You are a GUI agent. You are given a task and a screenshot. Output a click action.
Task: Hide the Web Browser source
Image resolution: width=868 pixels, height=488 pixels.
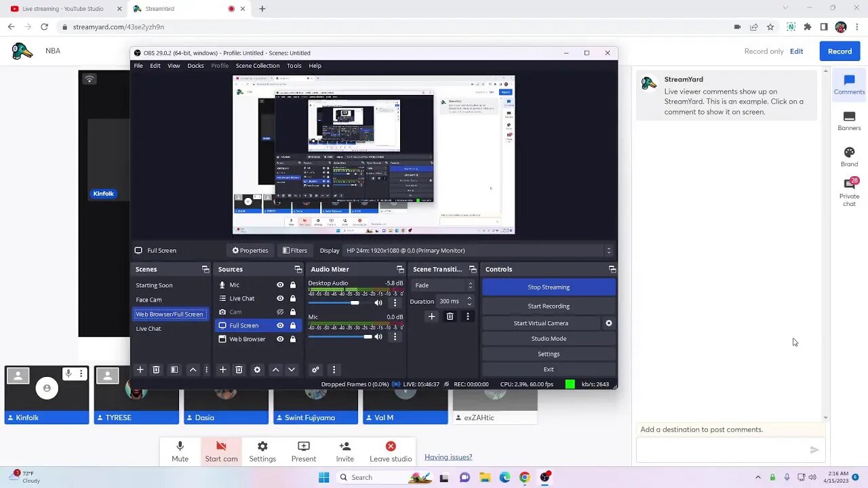280,339
